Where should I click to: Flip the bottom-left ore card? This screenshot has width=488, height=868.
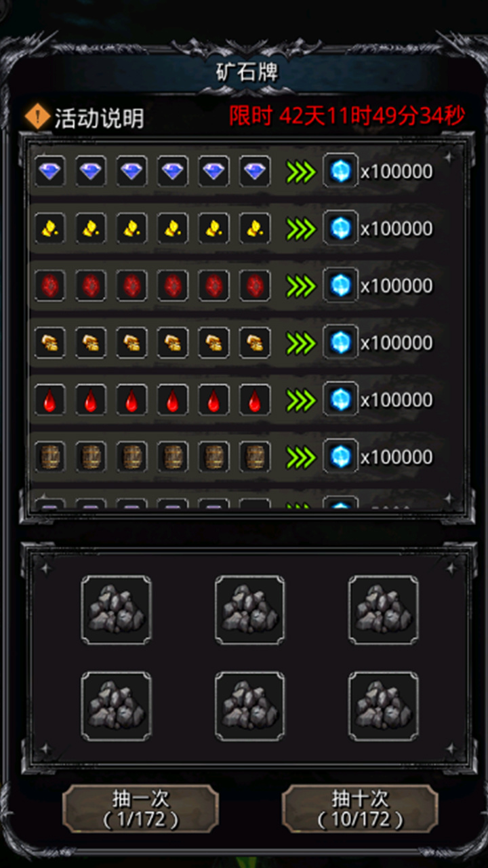point(116,706)
